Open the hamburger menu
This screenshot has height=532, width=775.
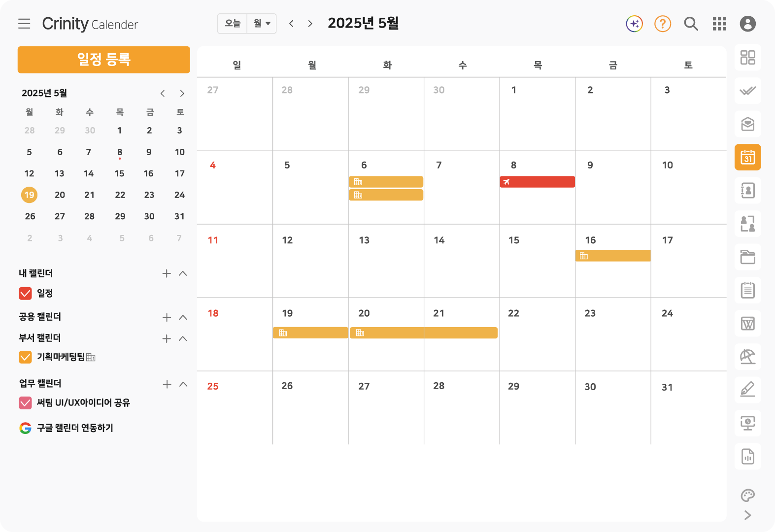point(24,24)
